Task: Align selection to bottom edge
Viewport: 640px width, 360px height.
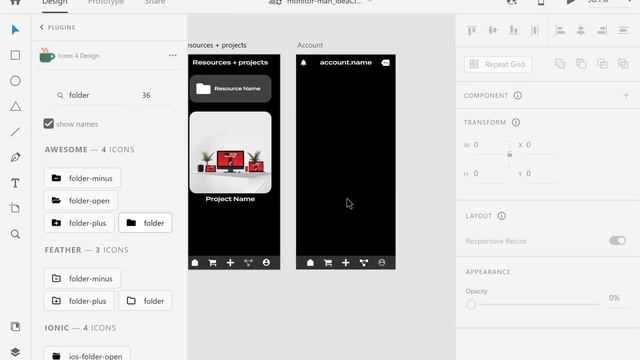Action: (x=514, y=30)
